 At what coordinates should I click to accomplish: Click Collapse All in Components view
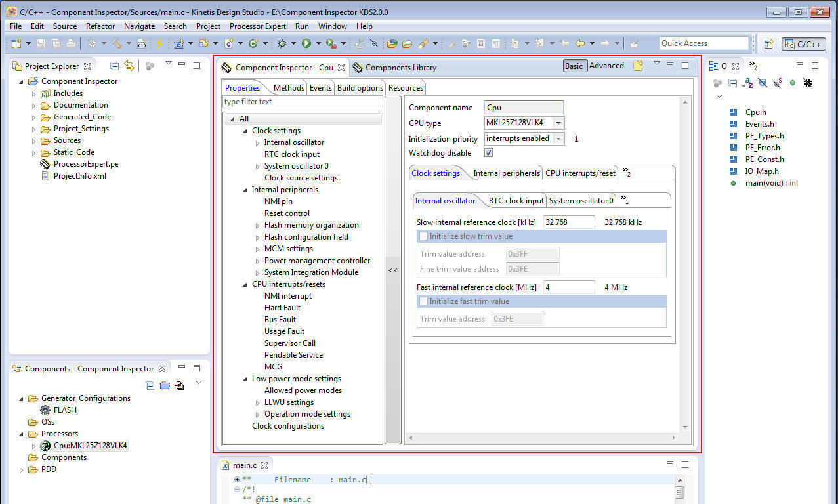click(150, 385)
